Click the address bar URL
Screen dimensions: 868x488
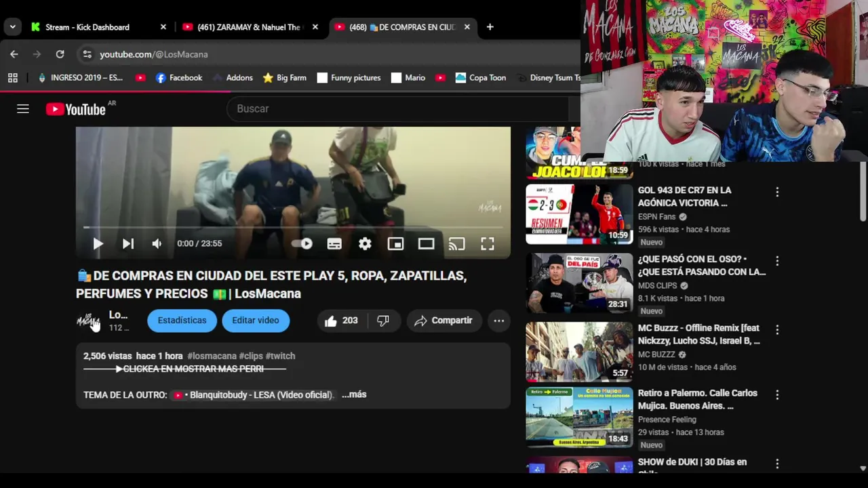click(154, 54)
